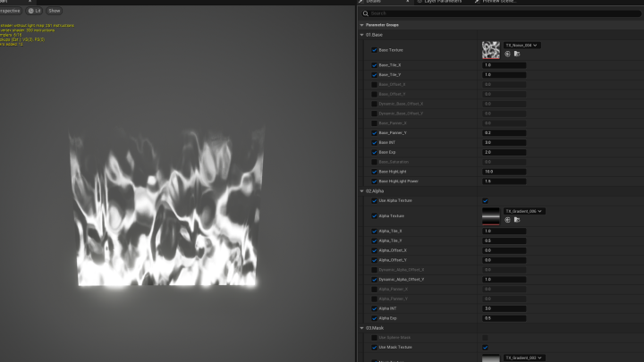Image resolution: width=644 pixels, height=362 pixels.
Task: Disable the Base_Panner_Y override checkbox
Action: (374, 132)
